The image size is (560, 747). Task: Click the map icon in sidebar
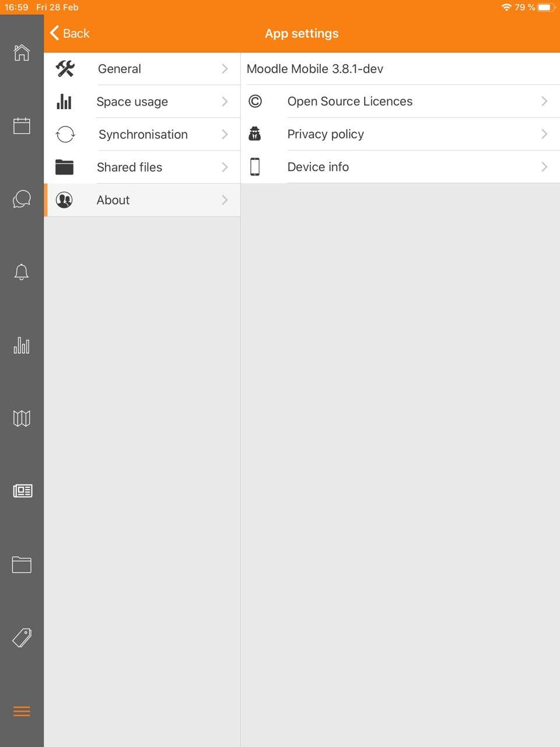(x=22, y=418)
